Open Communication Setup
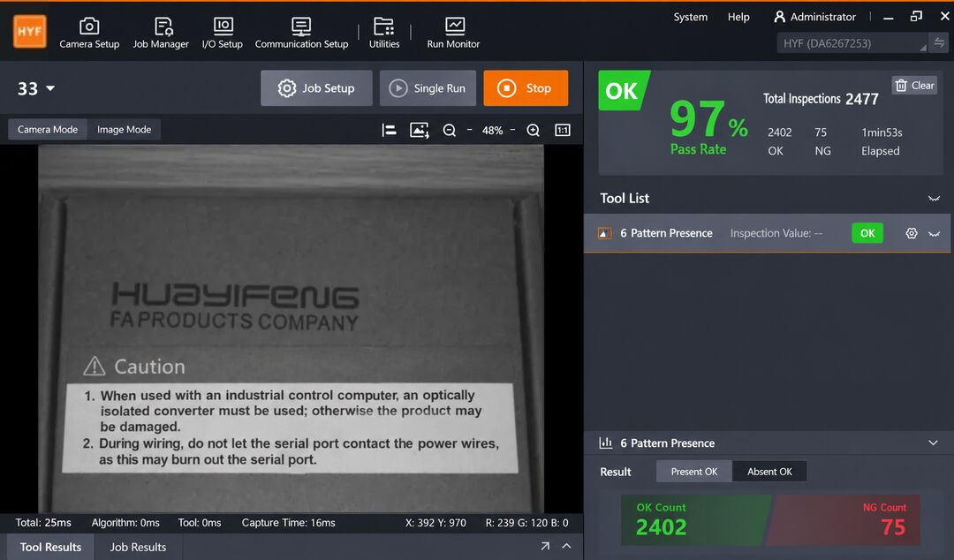The width and height of the screenshot is (954, 560). click(x=301, y=33)
